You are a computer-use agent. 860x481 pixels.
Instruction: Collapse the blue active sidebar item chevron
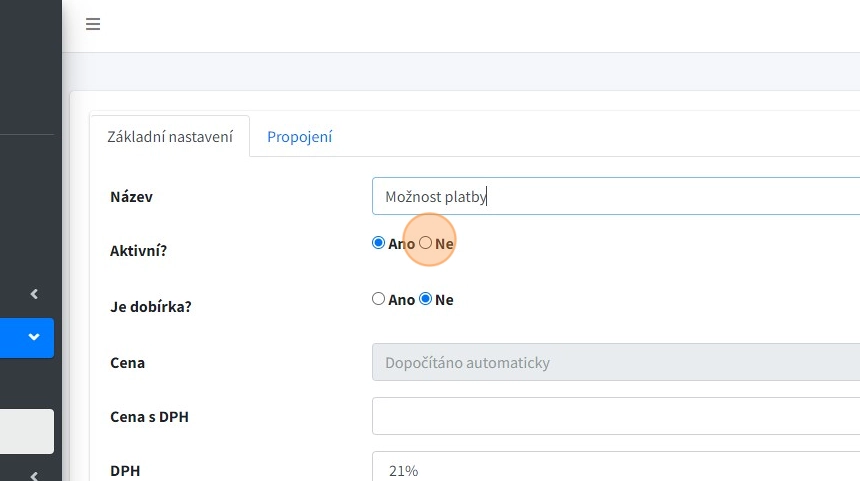34,337
